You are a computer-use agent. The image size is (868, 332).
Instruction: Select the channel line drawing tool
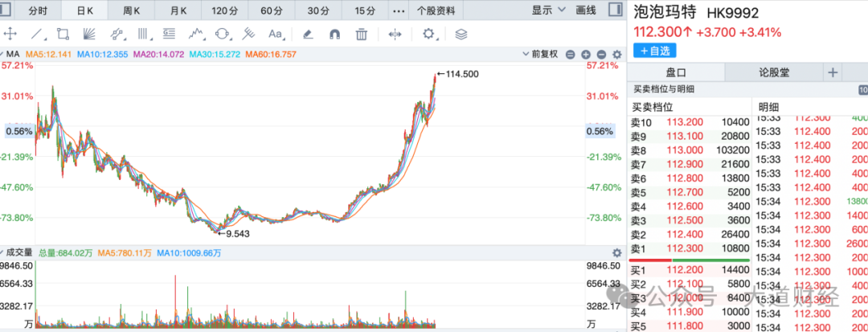pos(117,34)
